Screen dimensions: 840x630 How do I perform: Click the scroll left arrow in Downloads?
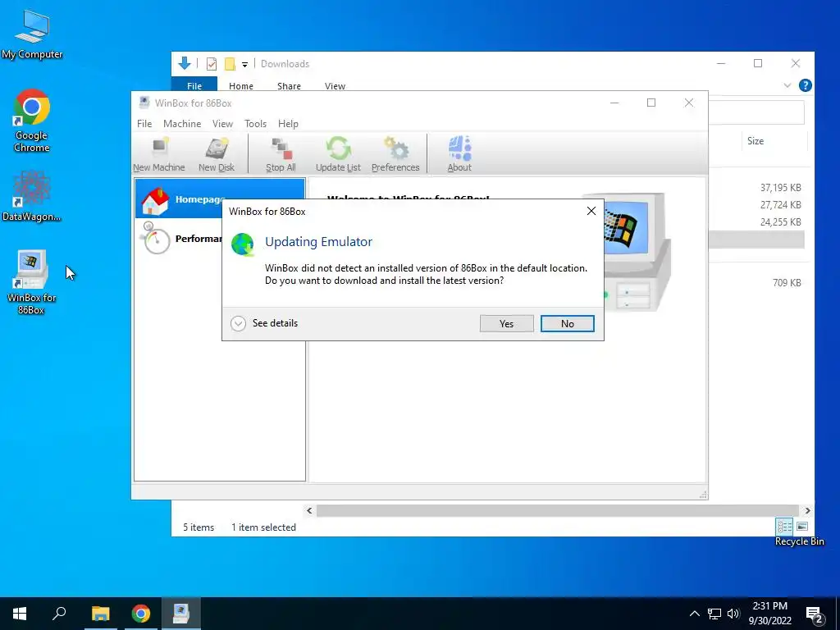pyautogui.click(x=309, y=510)
